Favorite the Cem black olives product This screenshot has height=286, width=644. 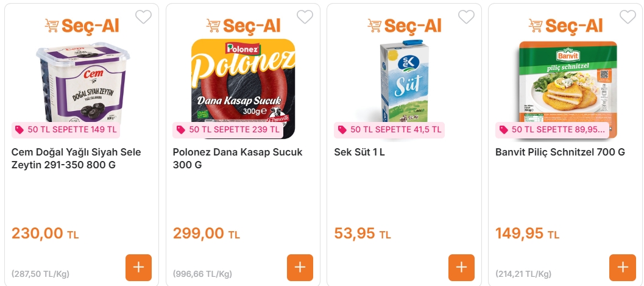click(143, 17)
